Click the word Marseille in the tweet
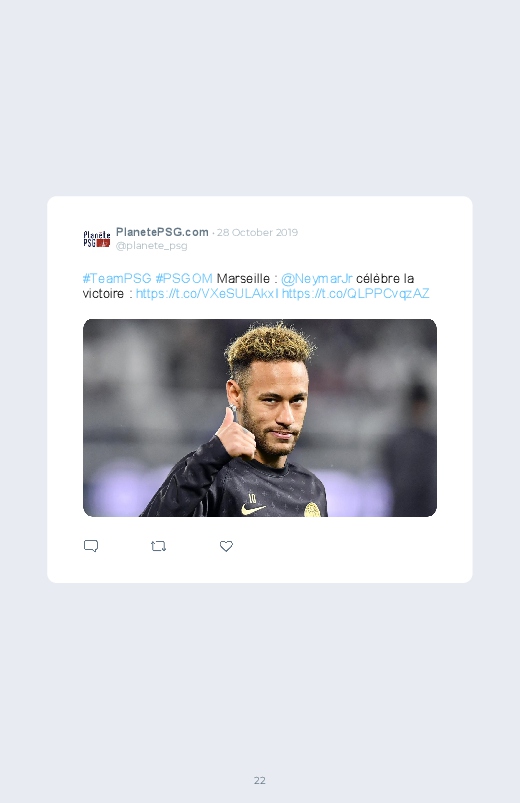The height and width of the screenshot is (803, 520). (x=243, y=279)
